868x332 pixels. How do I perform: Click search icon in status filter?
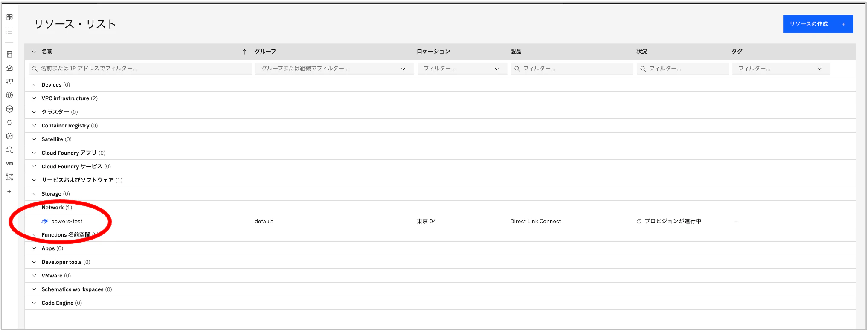point(643,69)
